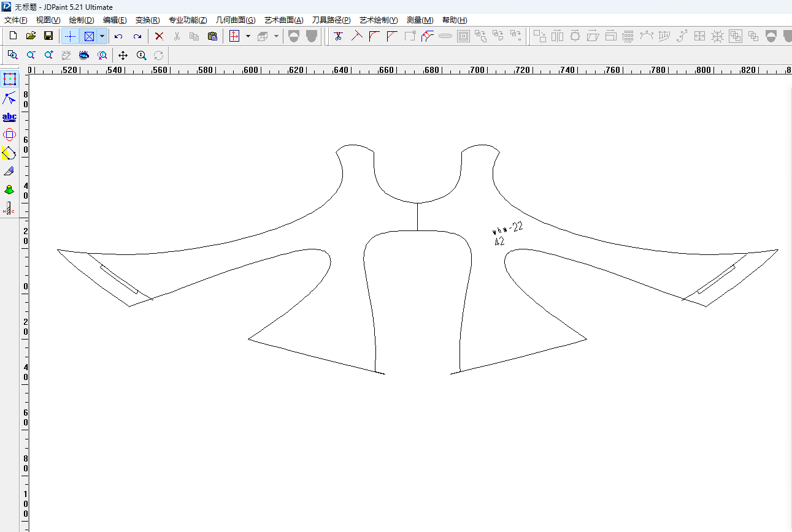Click the NC tool path icon in the sidebar

9,208
